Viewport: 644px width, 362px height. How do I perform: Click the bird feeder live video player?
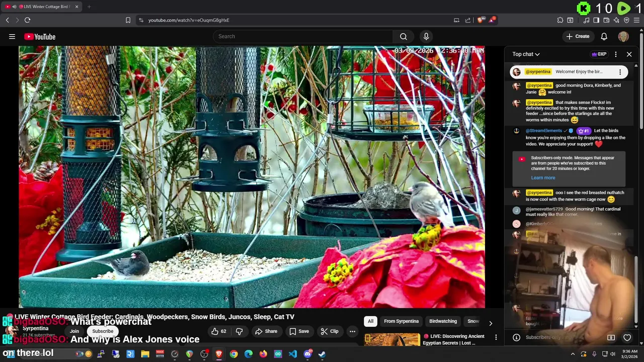coord(252,176)
